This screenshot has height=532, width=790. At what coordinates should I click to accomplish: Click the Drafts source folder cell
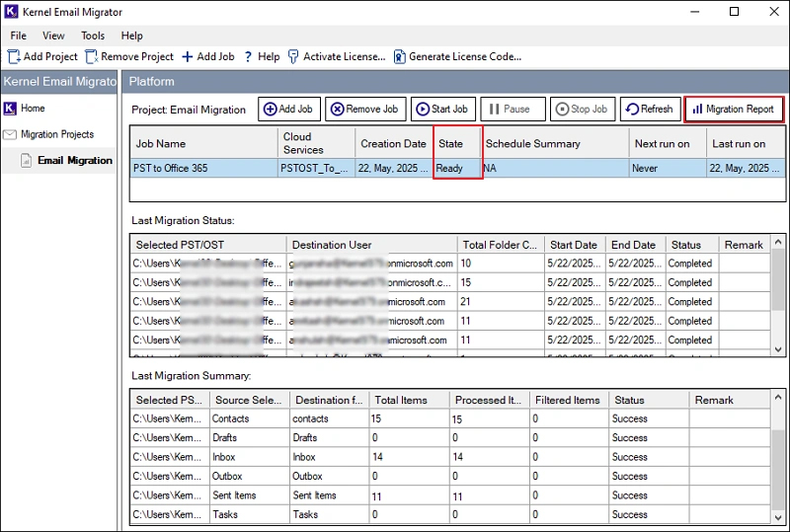pyautogui.click(x=250, y=438)
